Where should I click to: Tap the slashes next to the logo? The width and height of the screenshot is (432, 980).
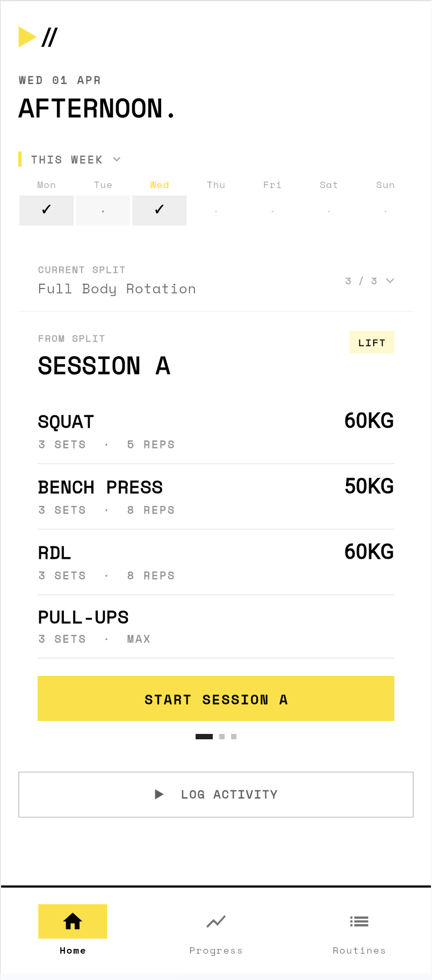tap(49, 37)
